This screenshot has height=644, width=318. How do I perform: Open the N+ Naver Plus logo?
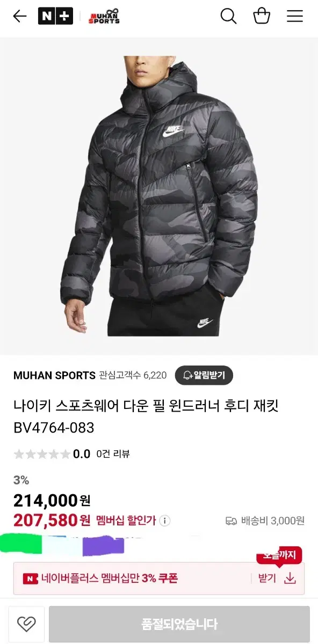point(55,16)
